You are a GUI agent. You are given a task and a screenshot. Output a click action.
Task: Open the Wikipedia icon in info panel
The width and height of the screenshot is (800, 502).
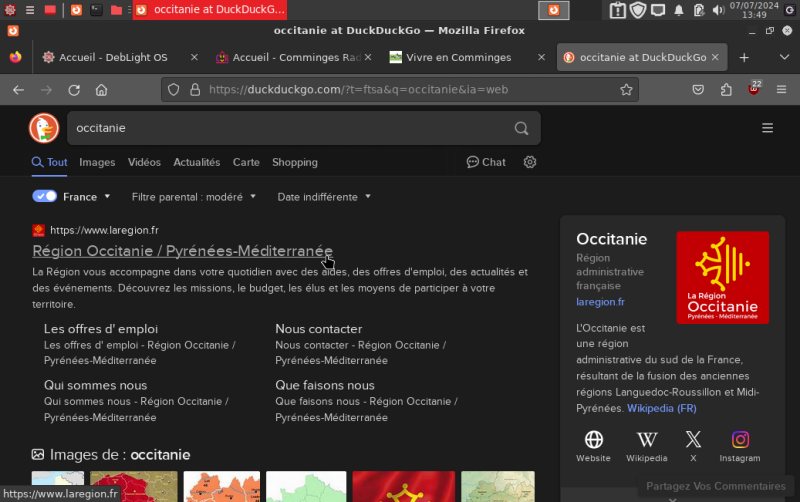pyautogui.click(x=647, y=446)
